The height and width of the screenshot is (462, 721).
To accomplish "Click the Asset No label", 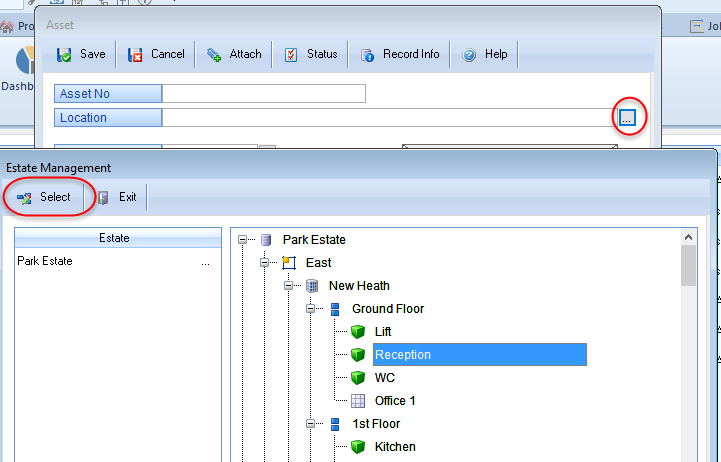I will pos(108,93).
